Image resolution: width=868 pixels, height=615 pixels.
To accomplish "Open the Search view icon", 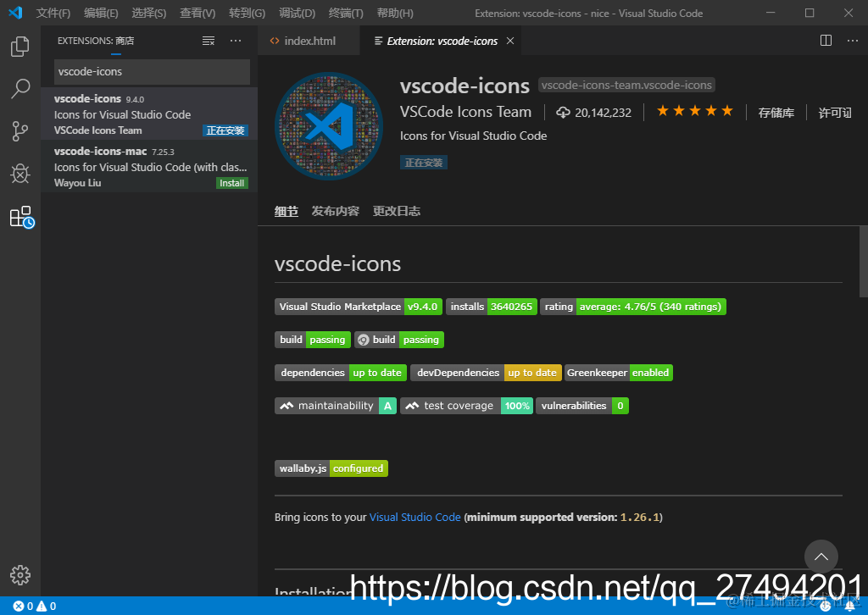I will pyautogui.click(x=20, y=88).
